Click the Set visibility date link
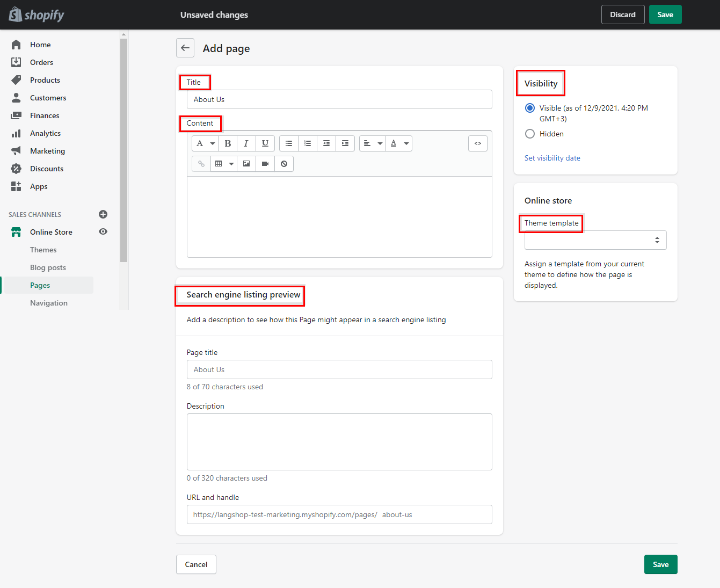 (552, 158)
